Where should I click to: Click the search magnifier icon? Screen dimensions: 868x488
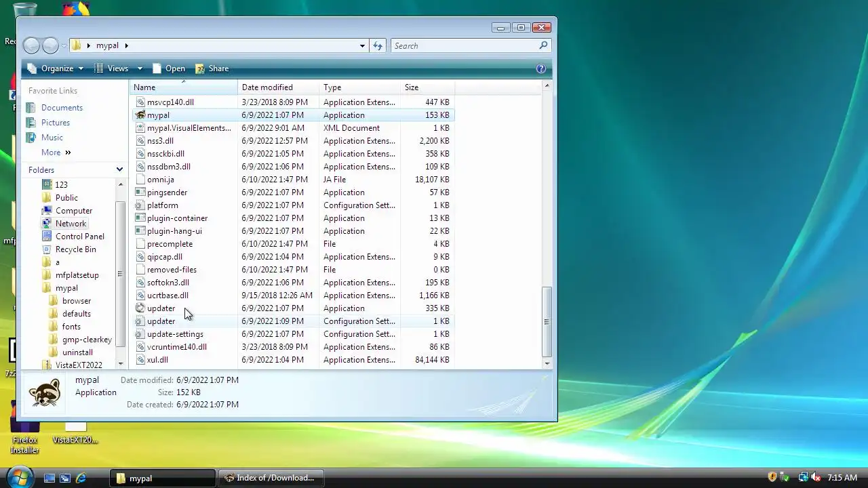(x=543, y=45)
